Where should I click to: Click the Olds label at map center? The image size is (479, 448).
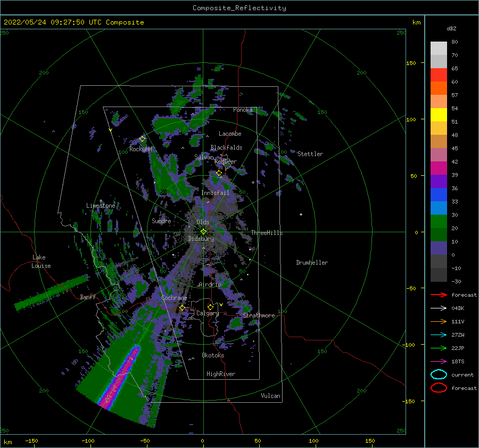(203, 222)
